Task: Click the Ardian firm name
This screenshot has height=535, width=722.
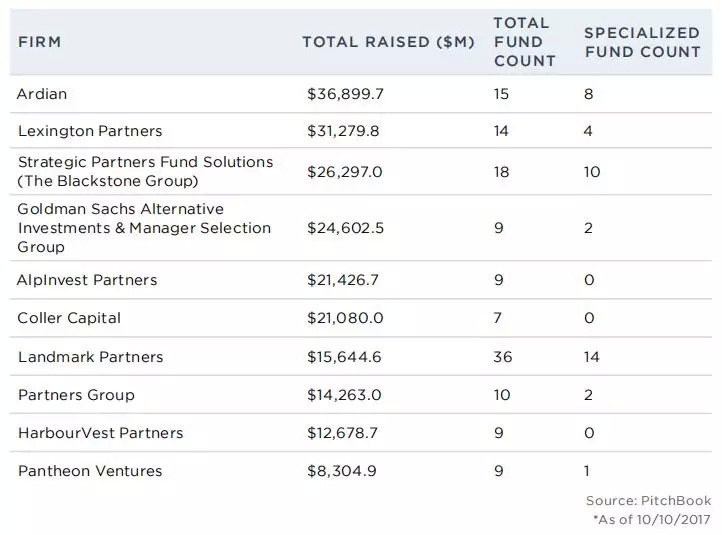Action: [x=41, y=93]
